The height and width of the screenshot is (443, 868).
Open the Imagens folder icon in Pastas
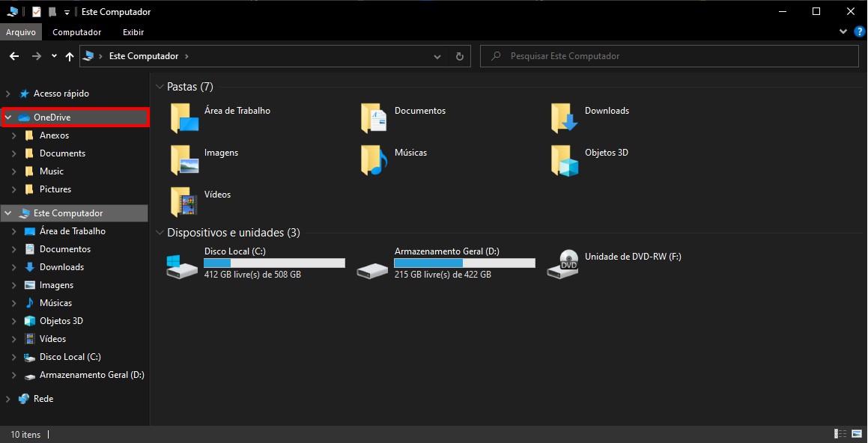tap(184, 159)
